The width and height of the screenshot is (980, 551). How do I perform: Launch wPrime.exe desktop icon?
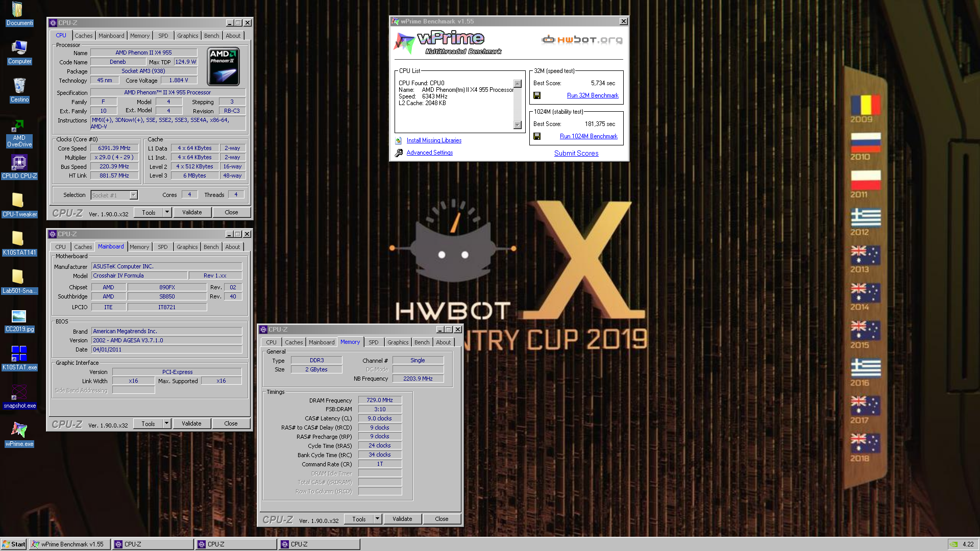(x=19, y=435)
